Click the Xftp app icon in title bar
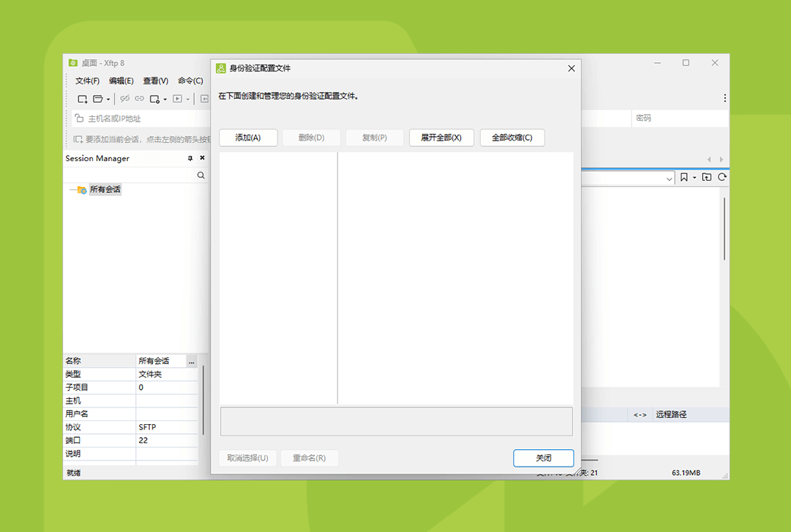The width and height of the screenshot is (791, 532). pyautogui.click(x=73, y=63)
